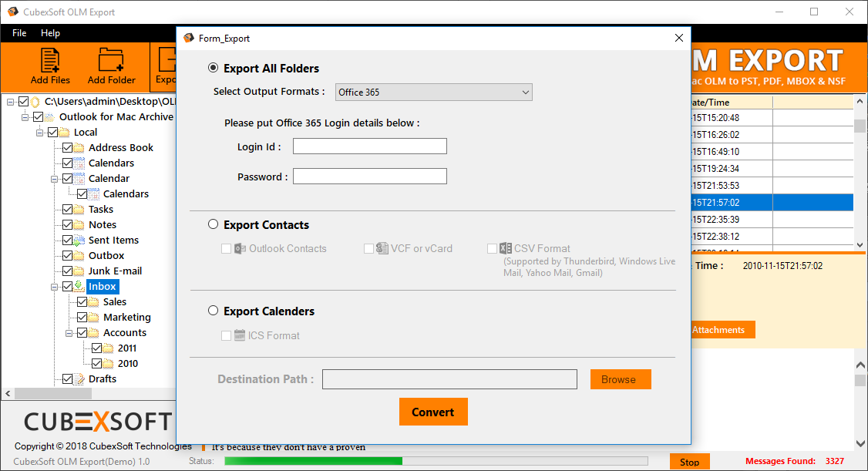Uncheck the Notes folder checkbox
The height and width of the screenshot is (471, 868).
tap(68, 225)
